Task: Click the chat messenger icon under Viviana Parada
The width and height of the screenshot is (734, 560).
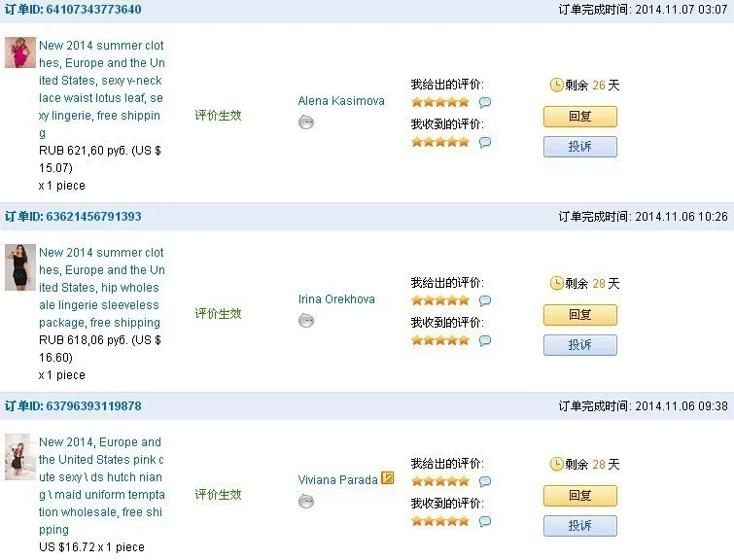Action: 306,502
